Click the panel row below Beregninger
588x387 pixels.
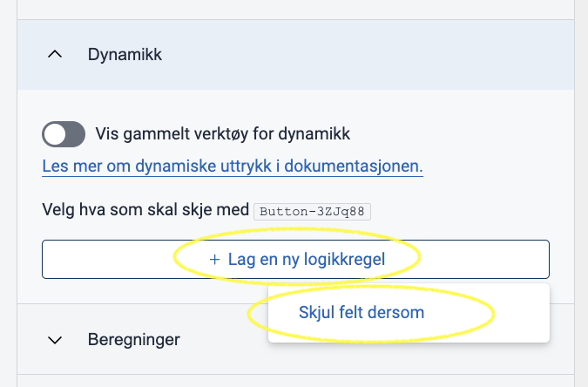click(x=295, y=381)
